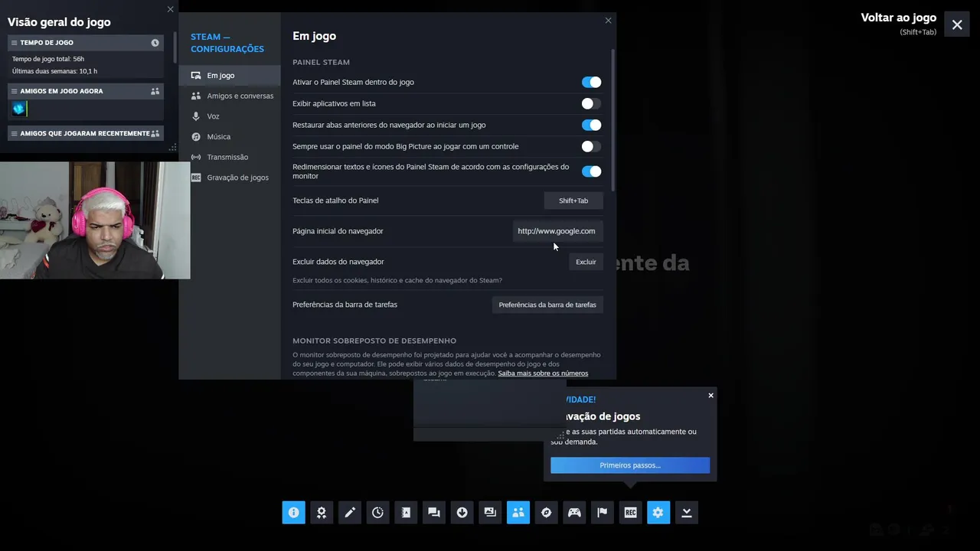980x551 pixels.
Task: Open the REC game recording toolbar icon
Action: tap(630, 513)
